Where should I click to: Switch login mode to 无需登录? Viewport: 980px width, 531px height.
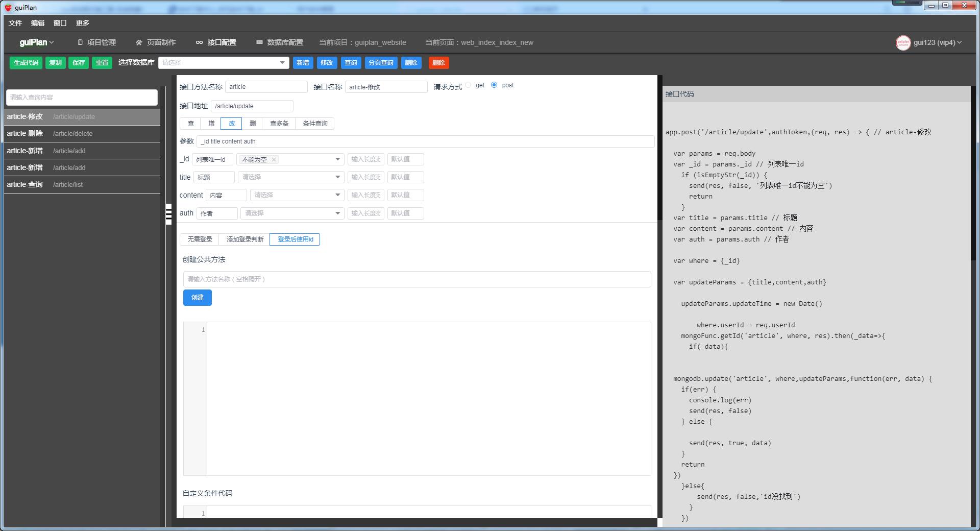200,239
